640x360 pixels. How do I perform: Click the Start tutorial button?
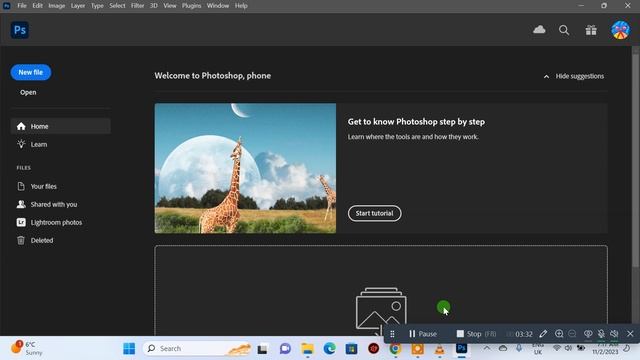click(374, 213)
